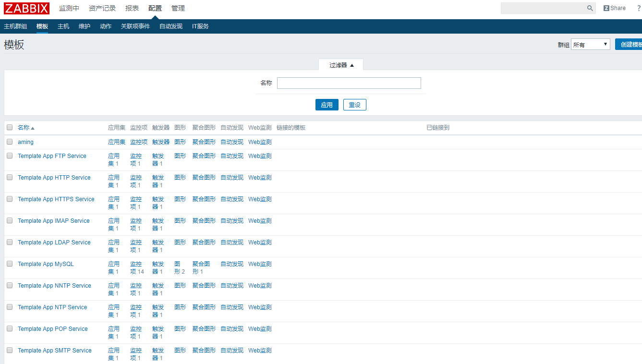Viewport: 642px width, 364px height.
Task: Open the 资产记录 menu
Action: click(102, 8)
